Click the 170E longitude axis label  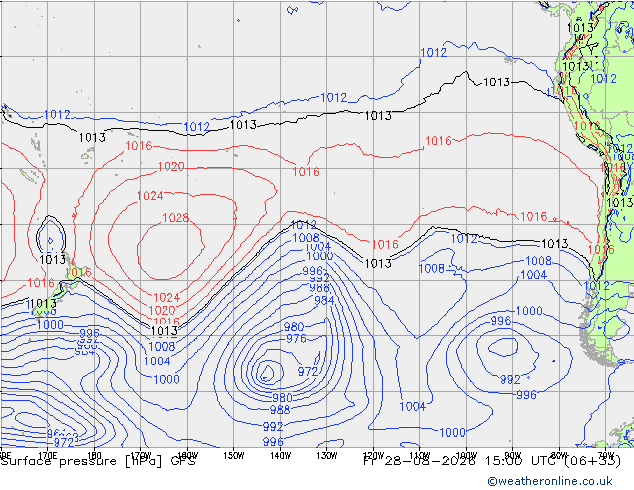pyautogui.click(x=47, y=456)
